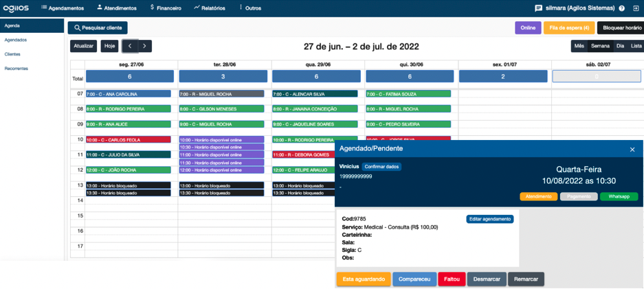Close the Agendado/Pendente popup
This screenshot has height=289, width=644.
(x=632, y=149)
